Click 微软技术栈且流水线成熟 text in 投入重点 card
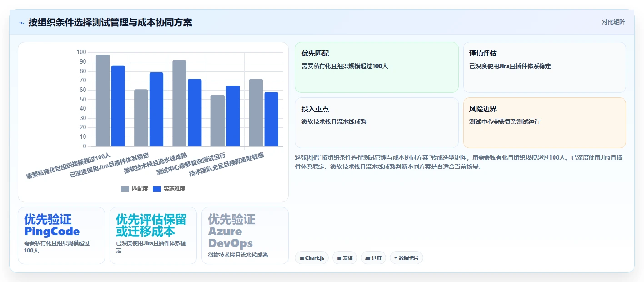 pyautogui.click(x=334, y=121)
